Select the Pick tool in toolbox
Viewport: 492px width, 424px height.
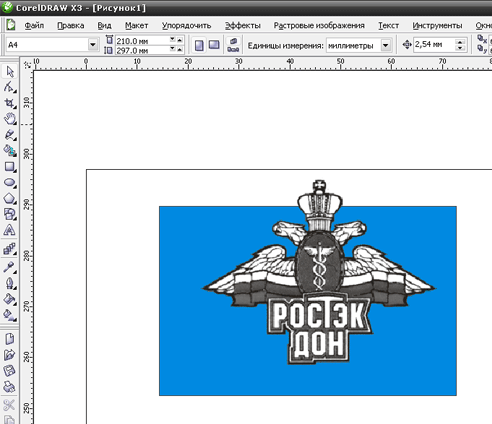pos(10,72)
